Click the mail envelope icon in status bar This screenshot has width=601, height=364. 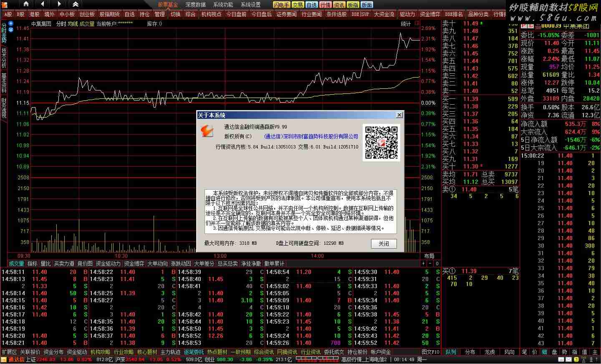pyautogui.click(x=569, y=359)
